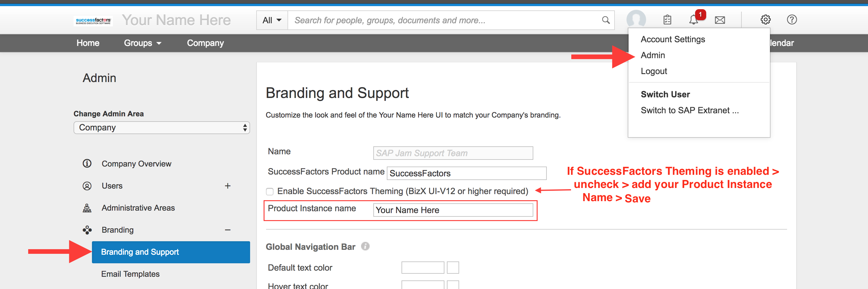Open Email Templates page
The image size is (868, 289).
pyautogui.click(x=130, y=274)
